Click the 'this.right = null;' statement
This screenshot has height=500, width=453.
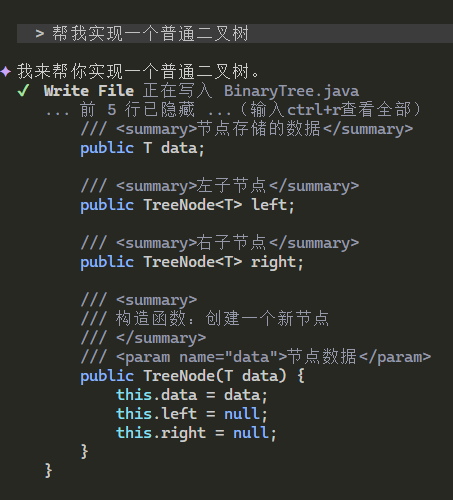click(196, 433)
